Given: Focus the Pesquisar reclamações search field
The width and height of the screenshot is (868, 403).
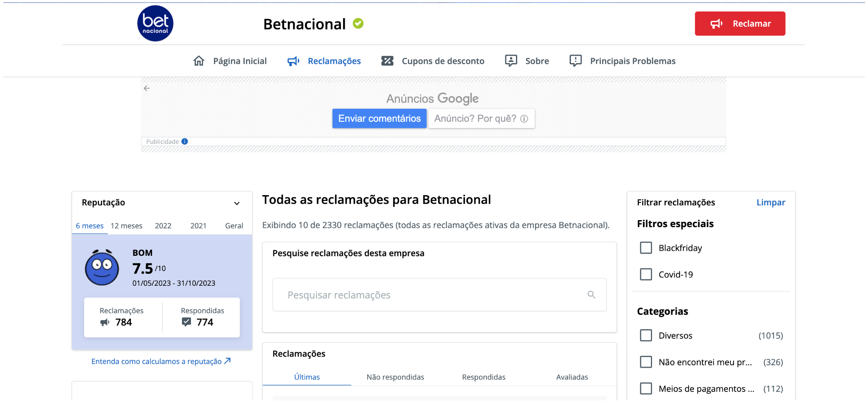Looking at the screenshot, I should [x=439, y=295].
